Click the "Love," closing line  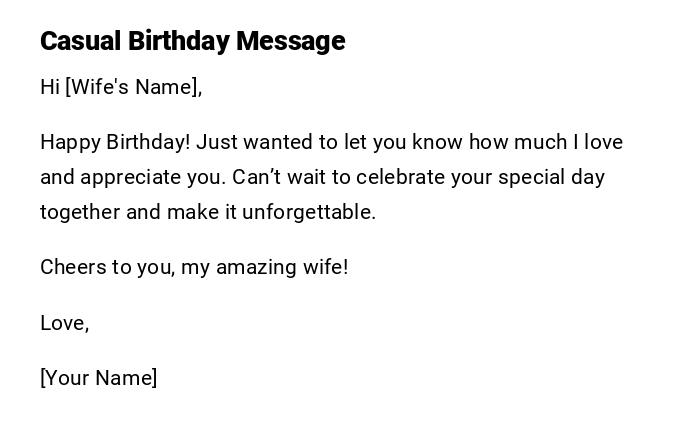[x=65, y=323]
